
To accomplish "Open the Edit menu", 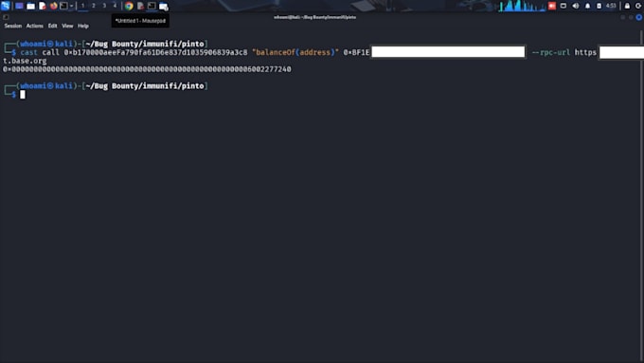I will 52,26.
